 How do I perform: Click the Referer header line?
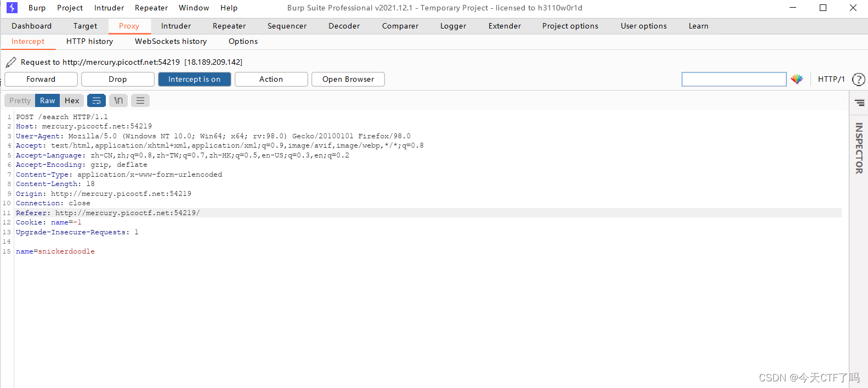click(x=108, y=213)
